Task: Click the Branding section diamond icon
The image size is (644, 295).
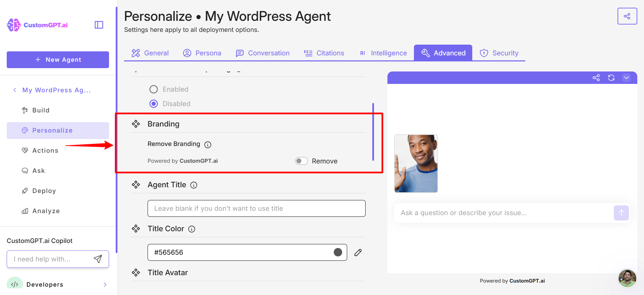Action: 136,124
